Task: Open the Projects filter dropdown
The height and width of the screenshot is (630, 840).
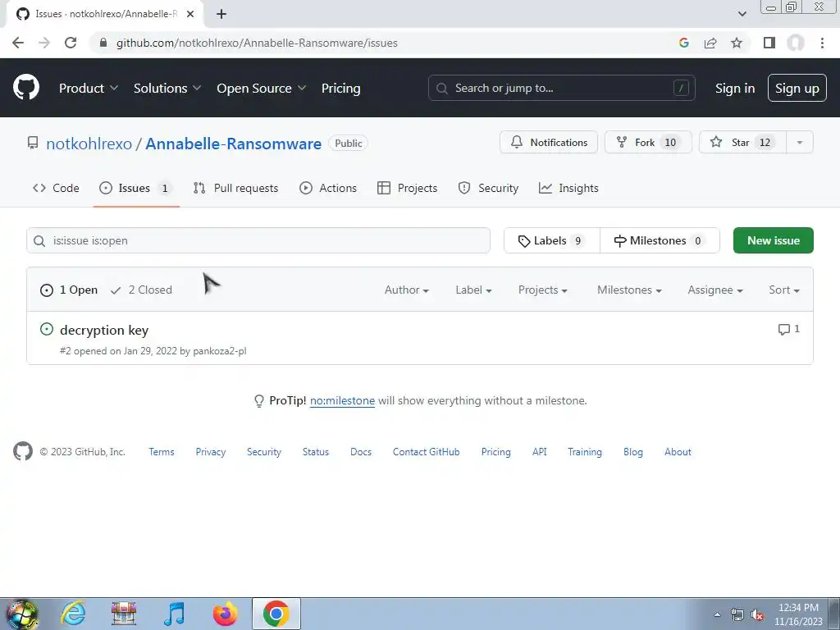Action: (543, 290)
